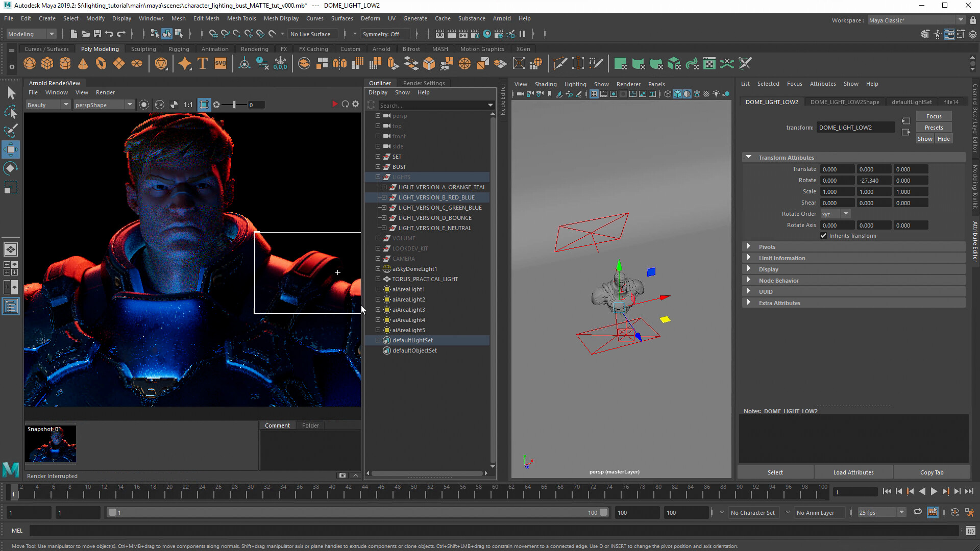Viewport: 980px width, 551px height.
Task: Activate the Lasso Select tool
Action: tap(11, 112)
